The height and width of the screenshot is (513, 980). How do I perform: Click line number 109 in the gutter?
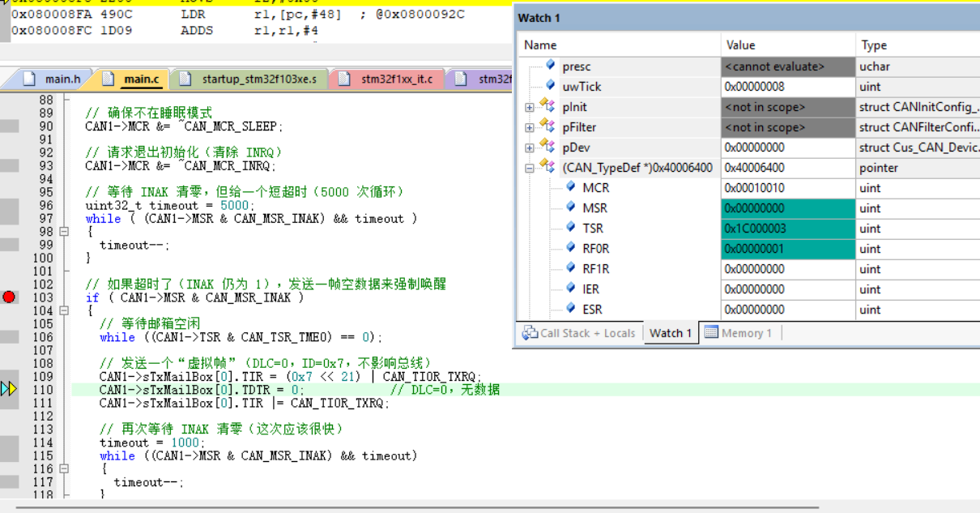(x=43, y=377)
